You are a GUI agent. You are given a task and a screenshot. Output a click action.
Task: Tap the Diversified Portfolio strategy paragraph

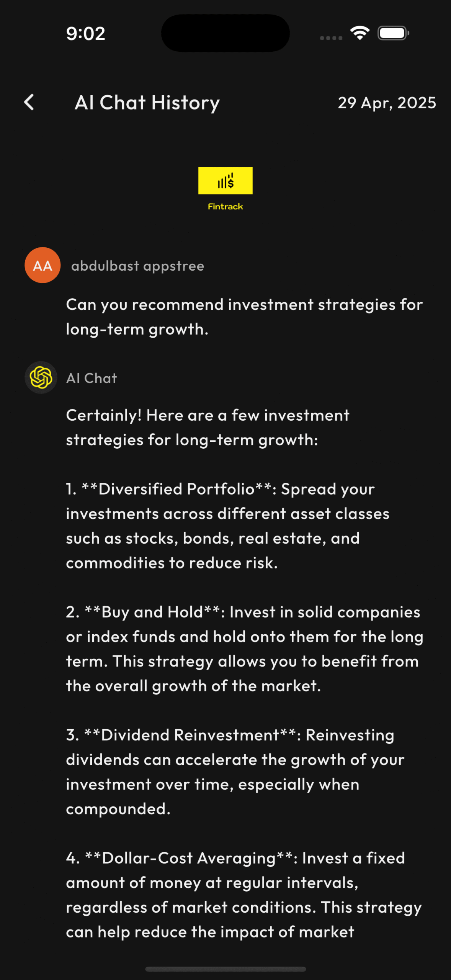point(227,526)
